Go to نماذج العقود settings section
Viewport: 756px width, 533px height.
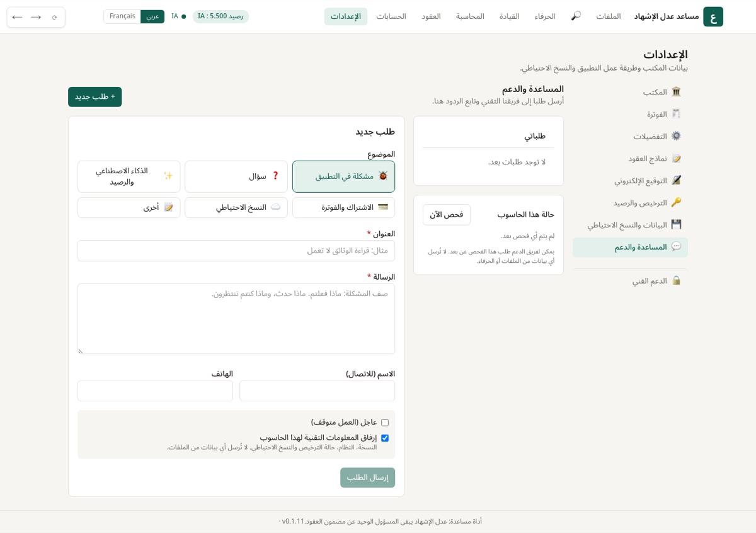[x=631, y=158]
